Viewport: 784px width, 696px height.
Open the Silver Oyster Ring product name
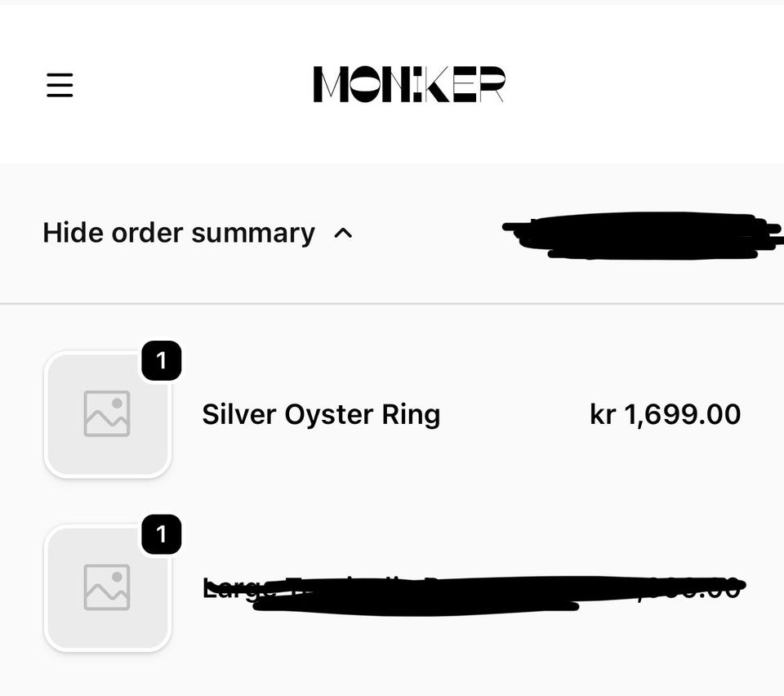point(321,414)
